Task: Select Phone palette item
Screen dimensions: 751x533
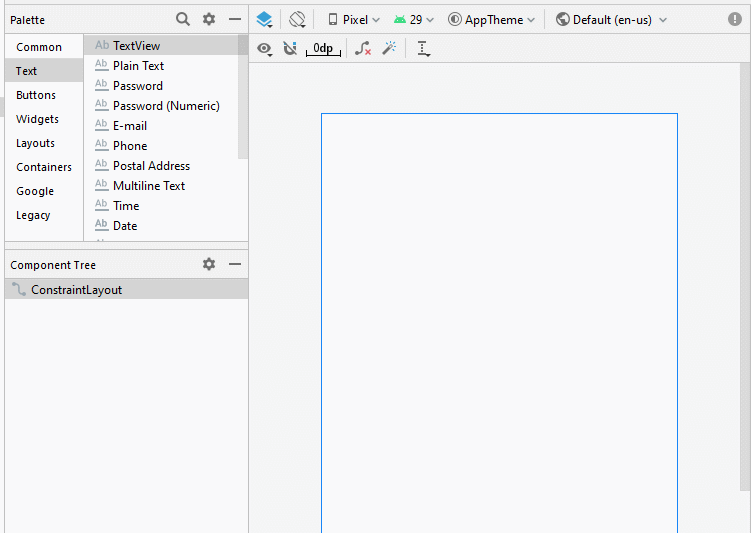Action: pos(161,146)
